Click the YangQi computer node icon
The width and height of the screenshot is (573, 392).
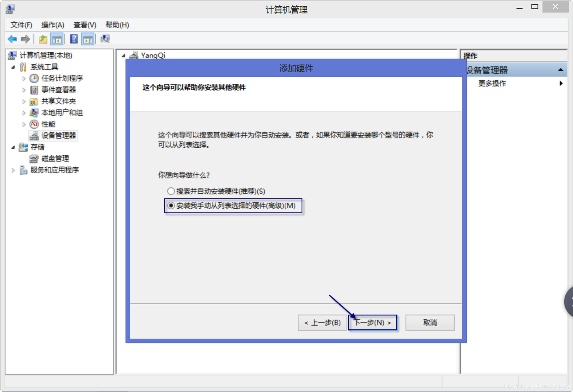[134, 55]
